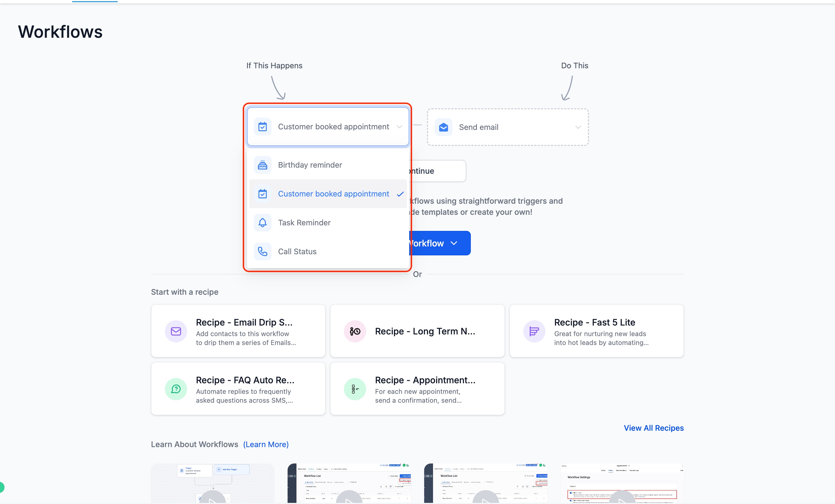Play the first workflow tutorial video thumbnail
The height and width of the screenshot is (504, 835).
(x=212, y=498)
